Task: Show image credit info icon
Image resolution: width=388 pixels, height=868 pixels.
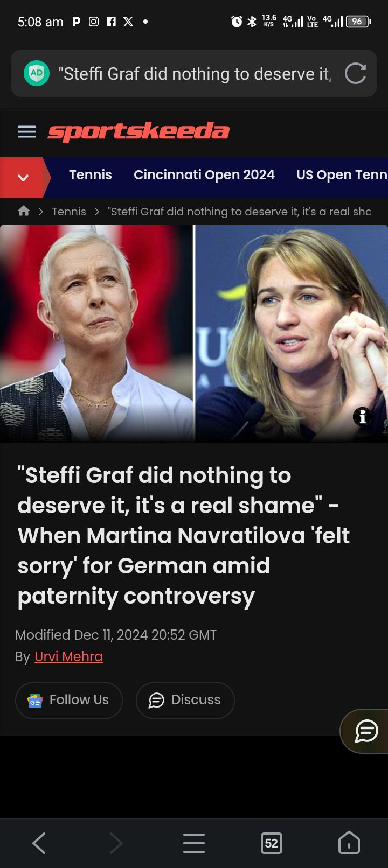Action: click(363, 416)
